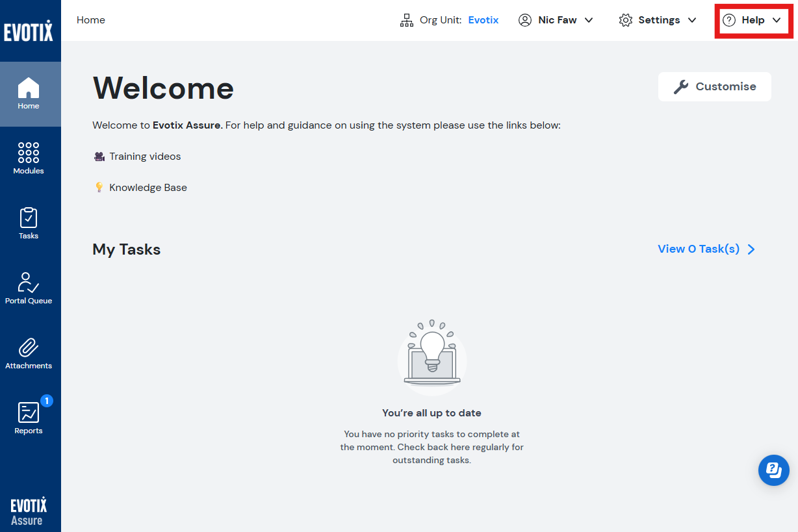Viewport: 798px width, 532px height.
Task: Click the Settings gear icon
Action: tap(626, 20)
